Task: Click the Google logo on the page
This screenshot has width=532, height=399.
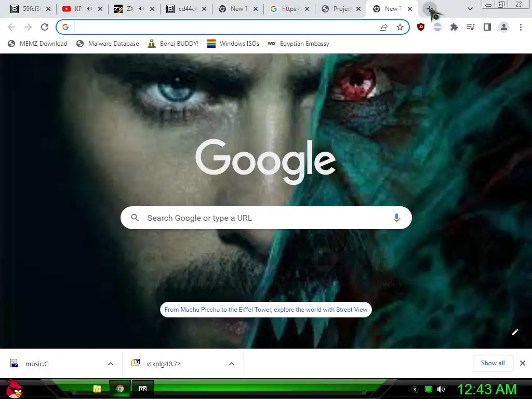Action: point(265,162)
